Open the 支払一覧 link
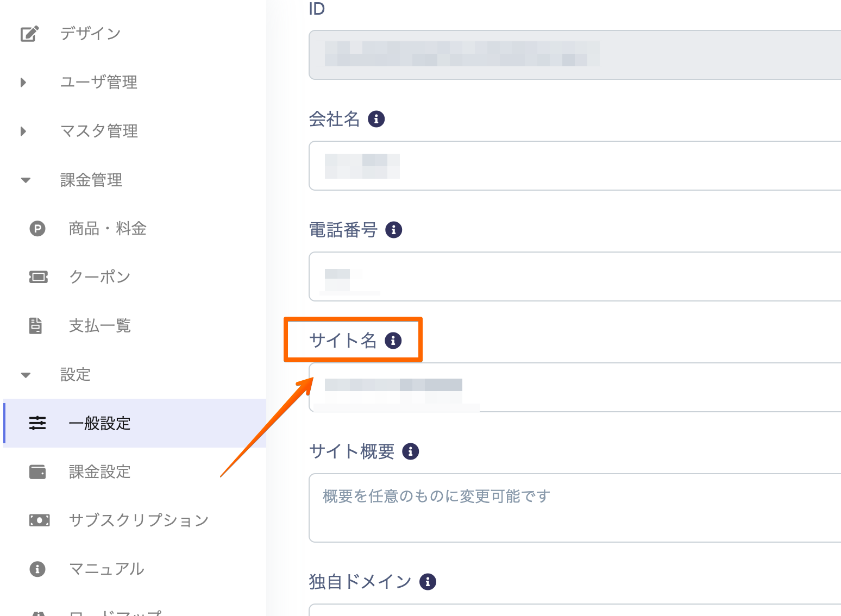841x616 pixels. (99, 326)
